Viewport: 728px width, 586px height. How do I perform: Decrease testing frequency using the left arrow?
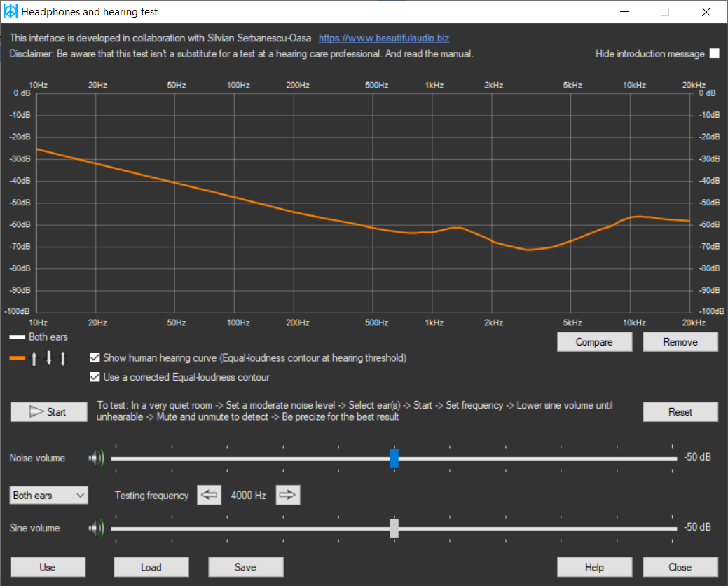click(209, 495)
